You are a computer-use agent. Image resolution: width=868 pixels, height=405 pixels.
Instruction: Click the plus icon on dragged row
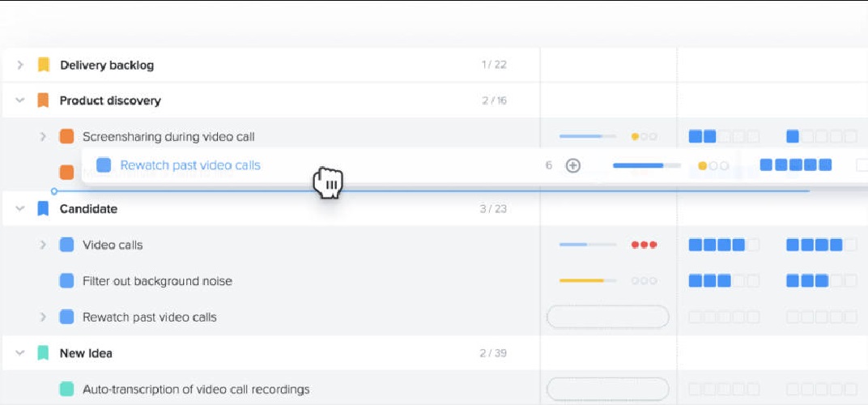[573, 165]
